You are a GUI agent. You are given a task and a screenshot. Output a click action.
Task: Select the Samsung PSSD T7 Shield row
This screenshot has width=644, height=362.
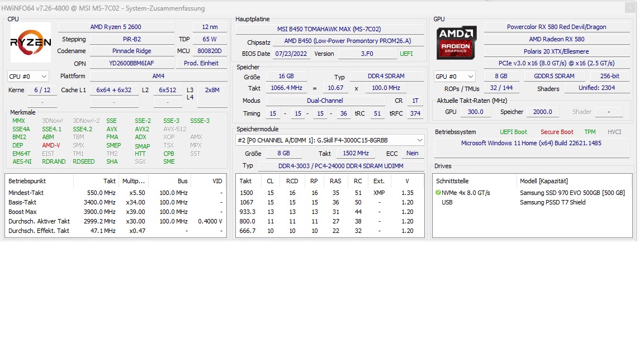532,202
